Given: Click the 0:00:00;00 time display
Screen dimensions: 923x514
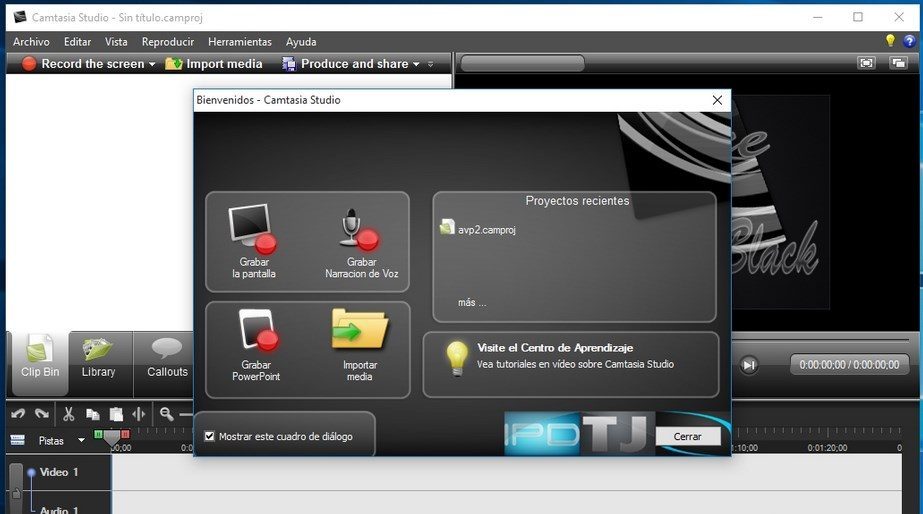Looking at the screenshot, I should [x=849, y=365].
